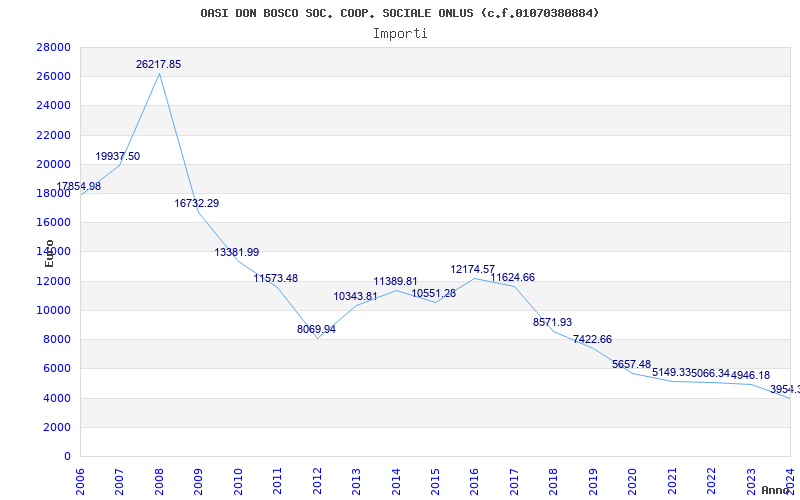Click the 2009 x-axis year label
The height and width of the screenshot is (500, 800).
198,481
